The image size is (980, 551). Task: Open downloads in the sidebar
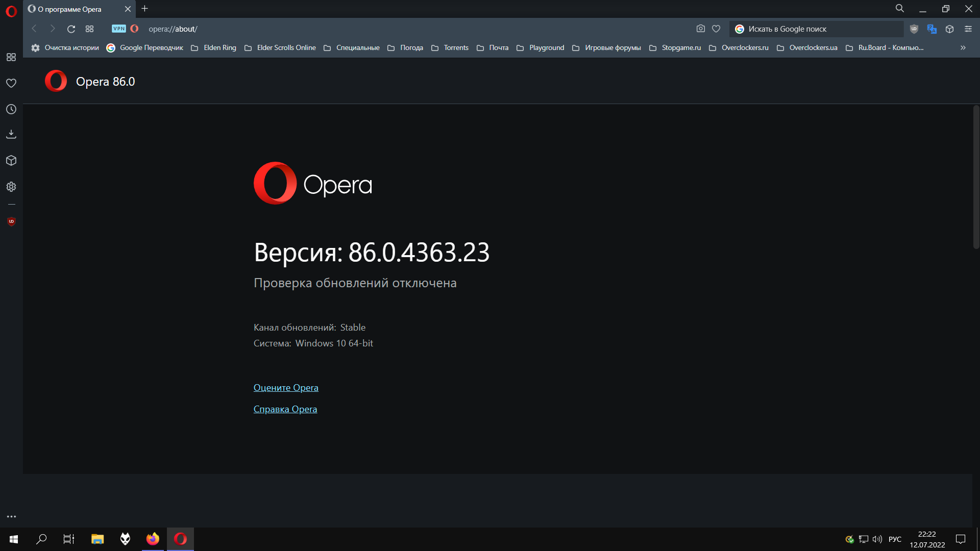tap(11, 134)
